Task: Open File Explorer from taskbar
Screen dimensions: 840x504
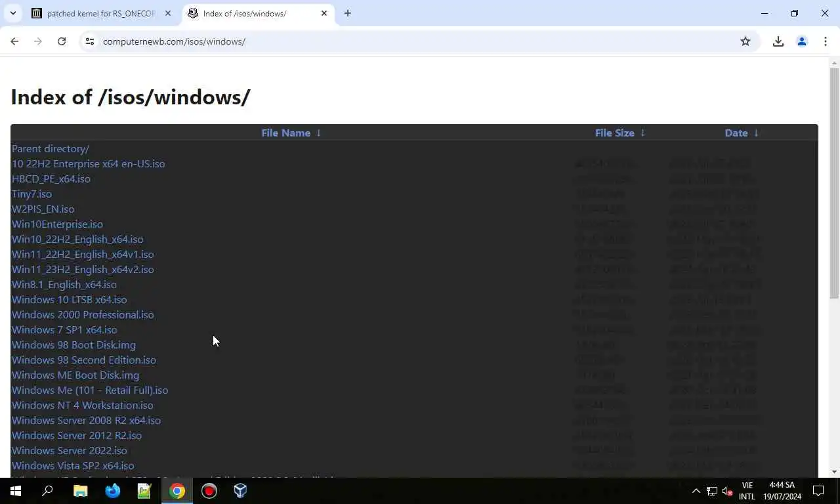Action: coord(80,491)
